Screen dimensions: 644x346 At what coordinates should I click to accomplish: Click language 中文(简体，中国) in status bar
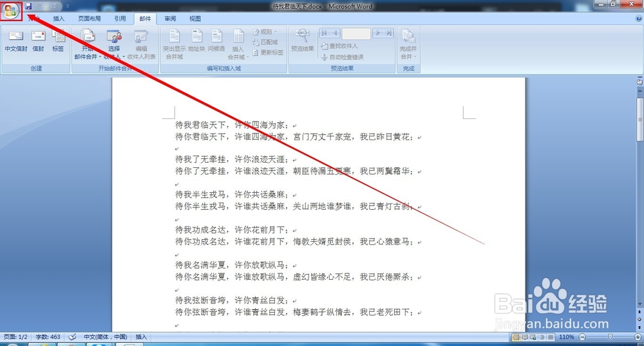106,337
